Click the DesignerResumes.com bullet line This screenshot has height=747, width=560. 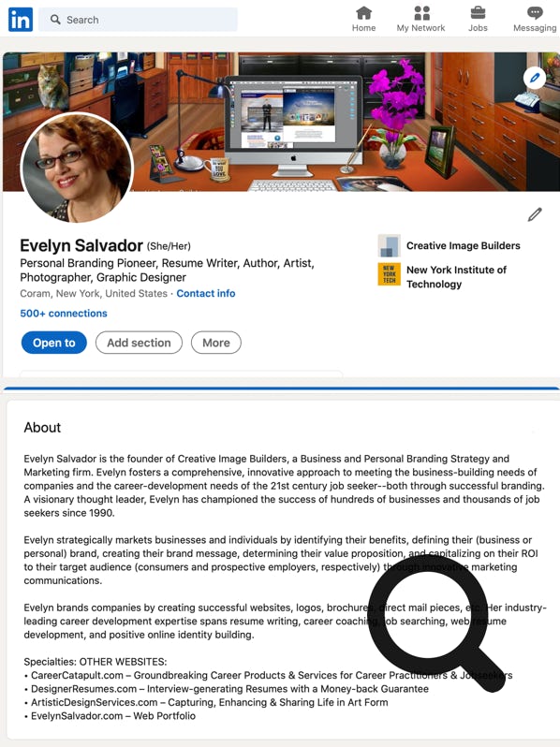pyautogui.click(x=227, y=689)
